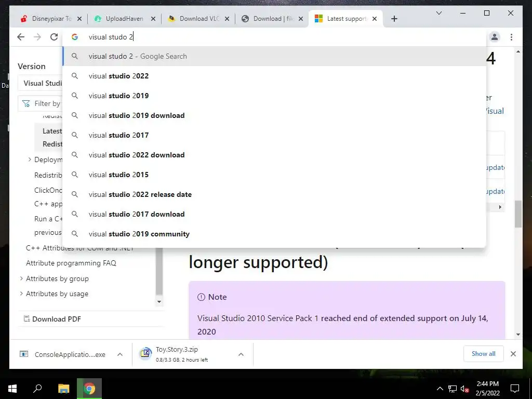Go back with the browser back arrow

(21, 37)
